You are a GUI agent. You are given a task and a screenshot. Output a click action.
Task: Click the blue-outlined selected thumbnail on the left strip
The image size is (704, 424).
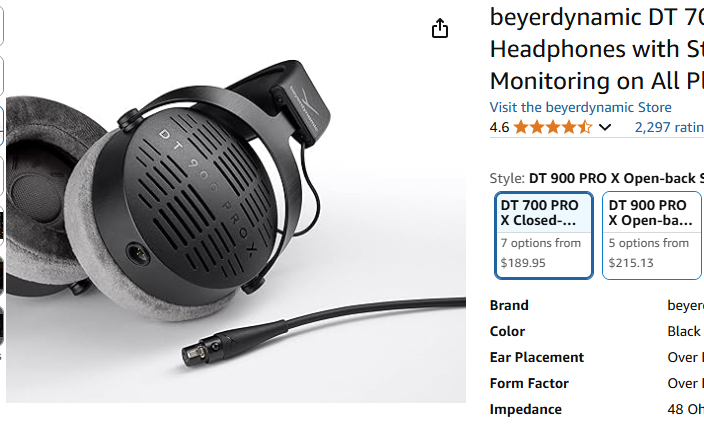(x=1, y=125)
